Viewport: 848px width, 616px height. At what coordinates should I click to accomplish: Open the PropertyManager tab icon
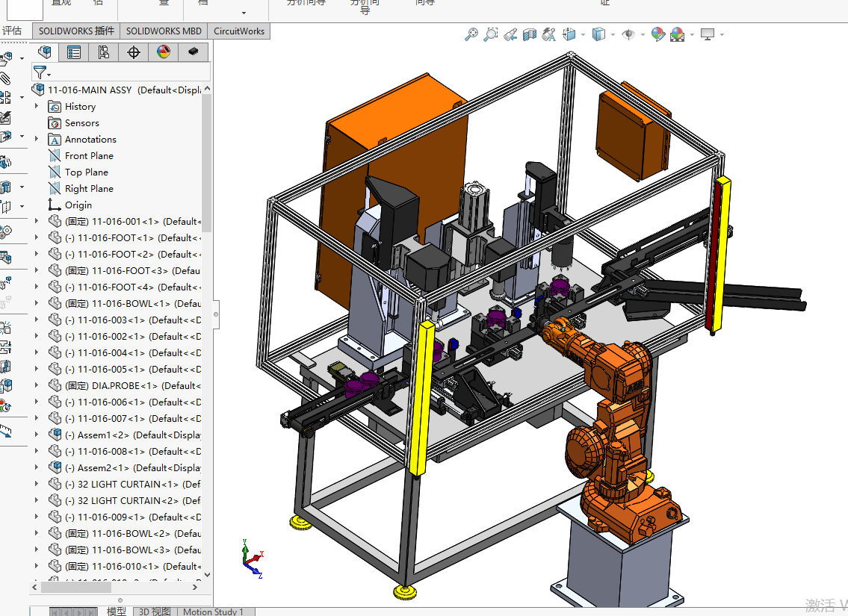[74, 52]
